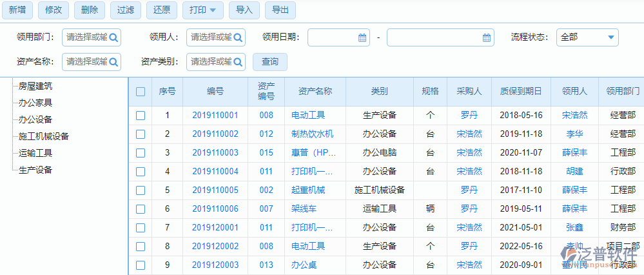Toggle the select-all checkbox in table header
The image size is (644, 275).
click(141, 92)
